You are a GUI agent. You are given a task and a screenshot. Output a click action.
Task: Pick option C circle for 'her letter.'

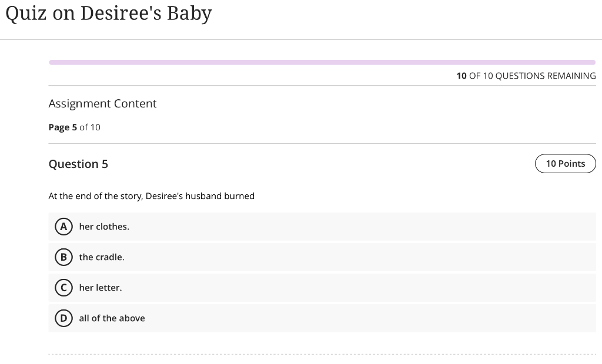(x=63, y=288)
